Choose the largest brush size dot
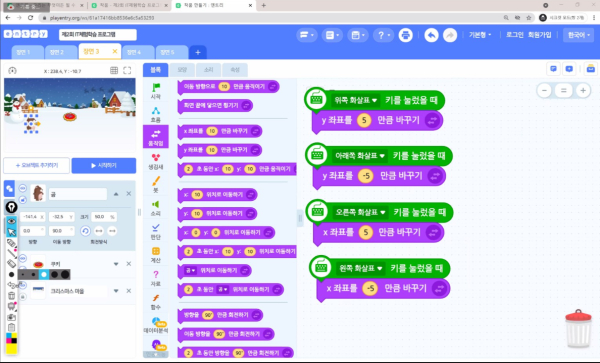Image resolution: width=600 pixels, height=363 pixels. 65,274
